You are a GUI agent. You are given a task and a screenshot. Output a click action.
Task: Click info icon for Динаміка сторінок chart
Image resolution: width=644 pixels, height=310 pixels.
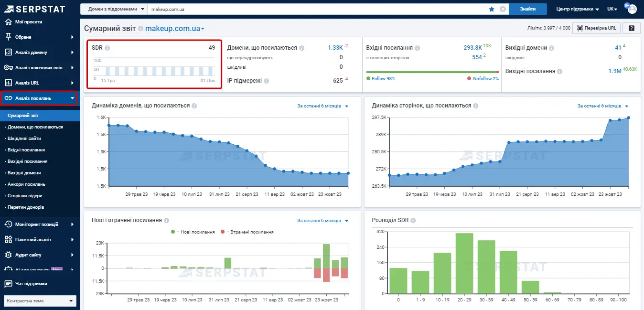click(476, 106)
